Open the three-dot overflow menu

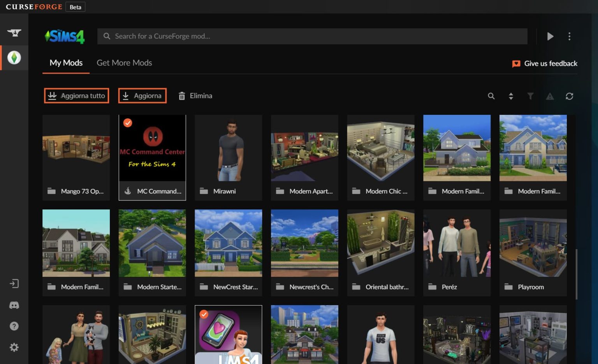pyautogui.click(x=569, y=36)
